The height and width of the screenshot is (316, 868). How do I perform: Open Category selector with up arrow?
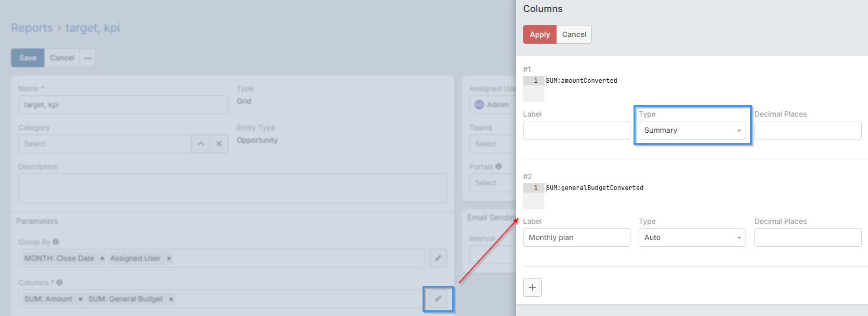point(201,144)
